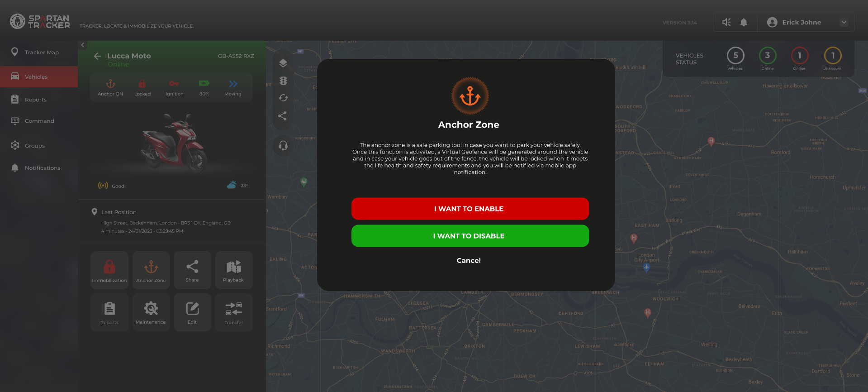Open Command in the sidebar
This screenshot has width=868, height=392.
(x=39, y=121)
